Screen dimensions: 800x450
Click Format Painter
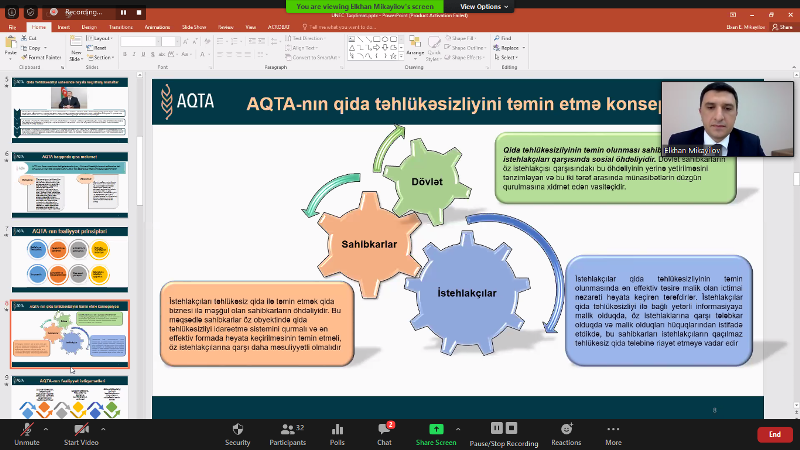41,57
